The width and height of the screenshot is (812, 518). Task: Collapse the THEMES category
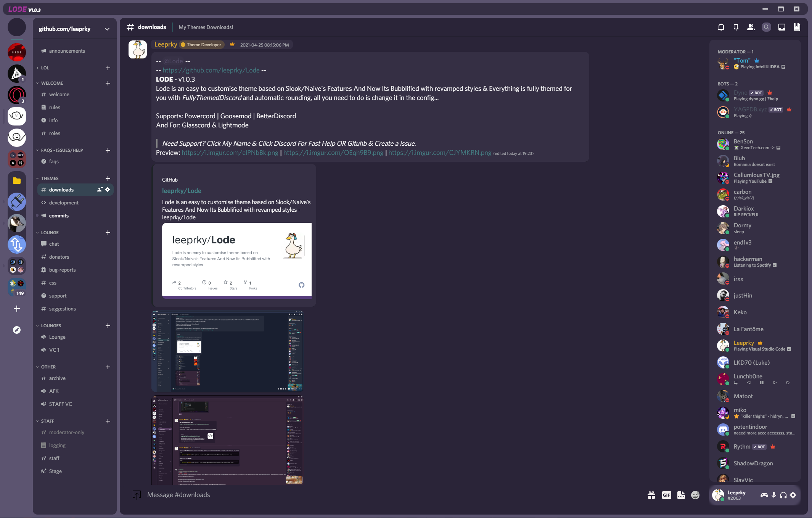[50, 179]
